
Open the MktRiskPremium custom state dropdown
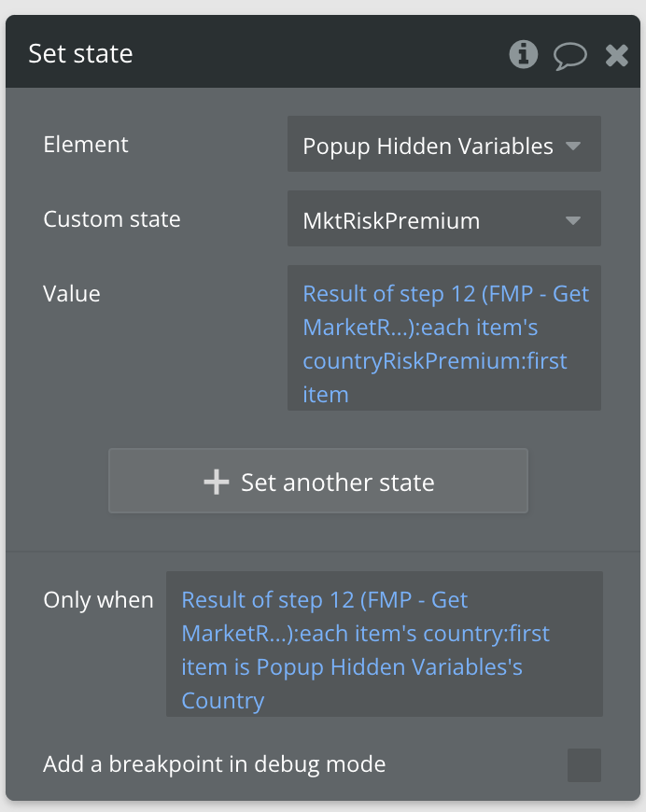443,220
